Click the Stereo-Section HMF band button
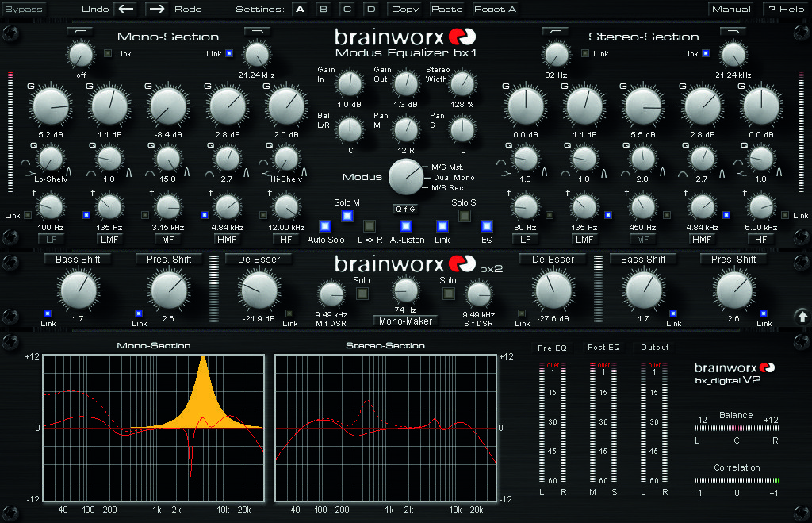Screen dimensions: 812x523 pyautogui.click(x=702, y=240)
